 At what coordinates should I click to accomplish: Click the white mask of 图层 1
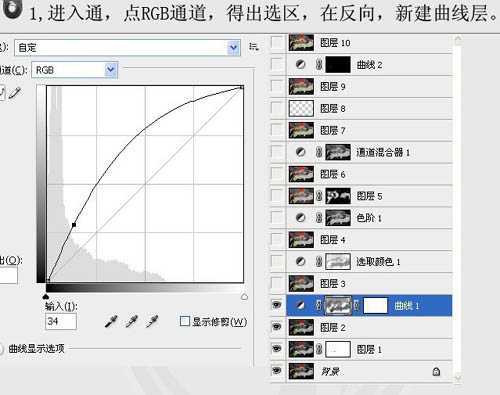pos(338,349)
